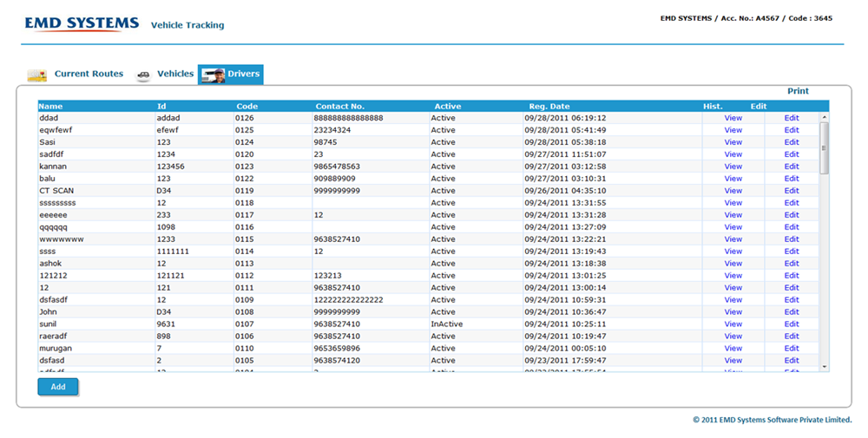
Task: Click the scrollbar down arrow
Action: (x=824, y=367)
